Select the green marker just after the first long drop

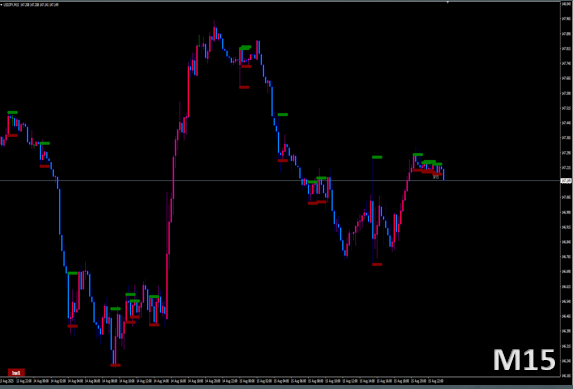pos(73,273)
